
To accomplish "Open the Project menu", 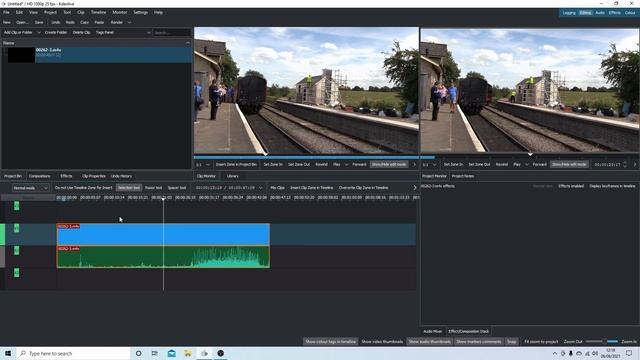I will [x=50, y=12].
